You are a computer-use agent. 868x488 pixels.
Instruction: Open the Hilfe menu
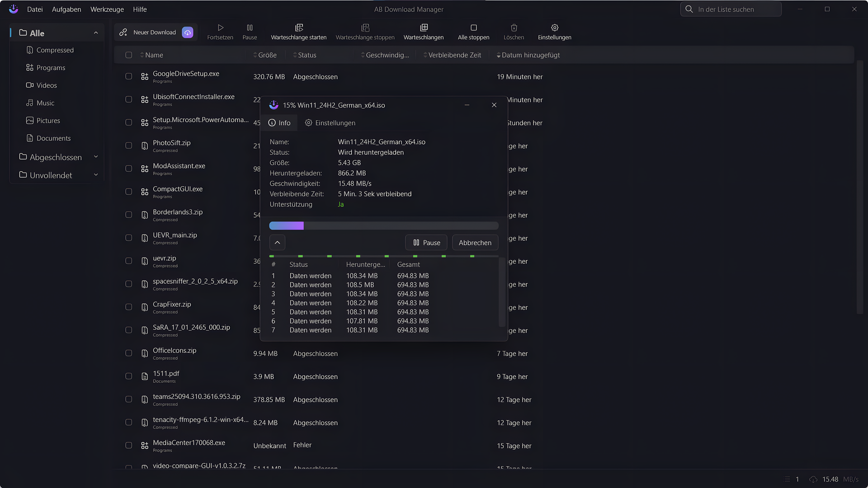140,9
